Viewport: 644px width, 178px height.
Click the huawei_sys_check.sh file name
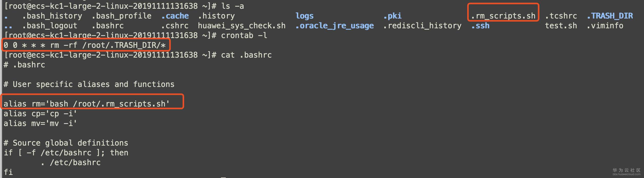pyautogui.click(x=241, y=26)
